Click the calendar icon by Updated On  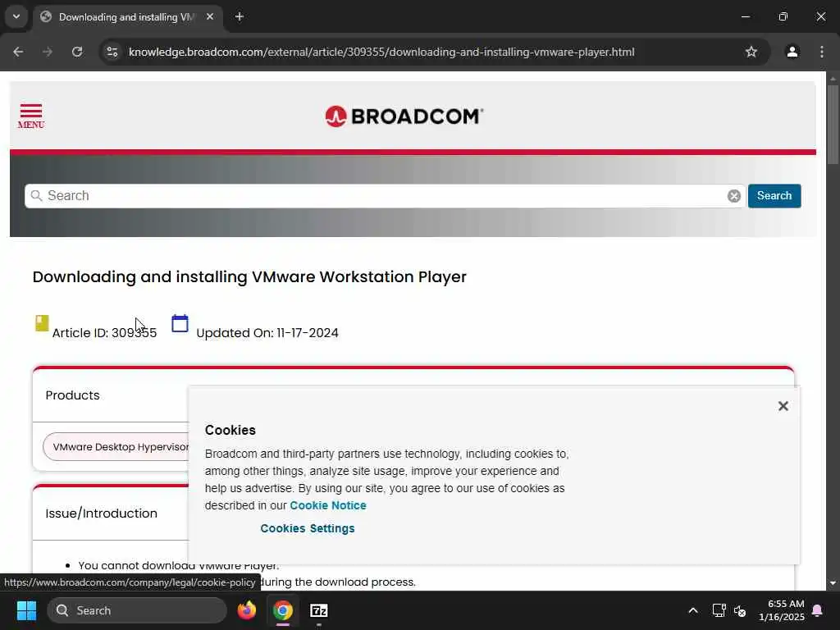point(180,323)
